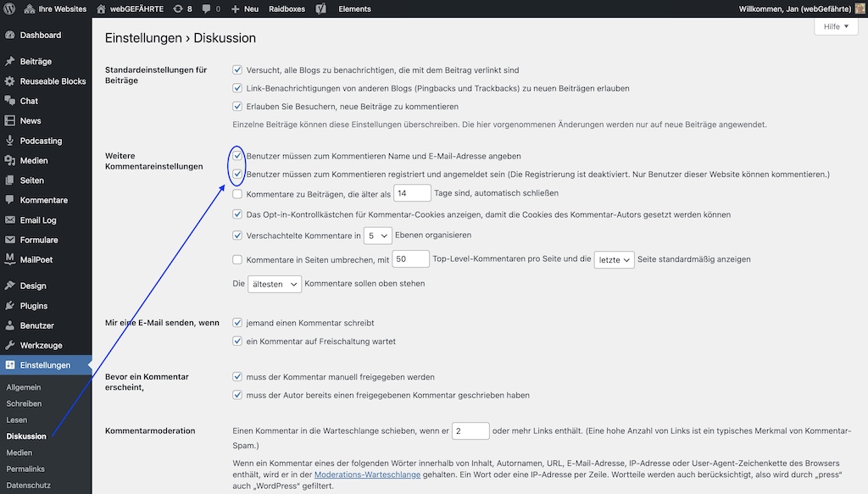The image size is (868, 494).
Task: Open the Yoast SEO toolbar icon
Action: coord(321,8)
